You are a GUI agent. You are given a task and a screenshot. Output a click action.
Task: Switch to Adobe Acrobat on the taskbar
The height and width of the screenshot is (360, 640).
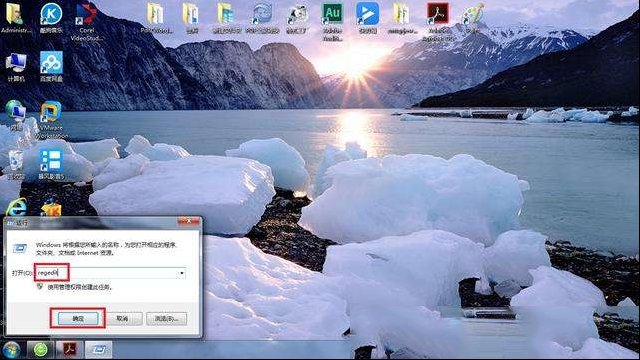click(x=69, y=350)
